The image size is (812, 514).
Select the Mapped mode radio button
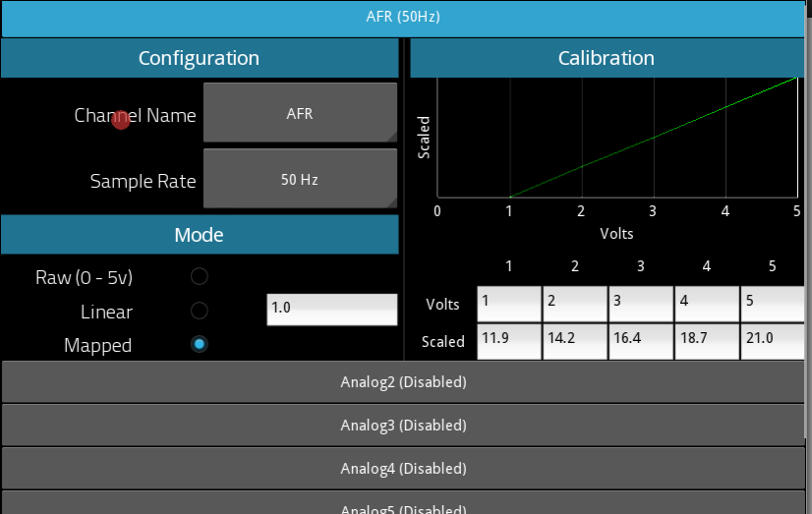click(200, 344)
